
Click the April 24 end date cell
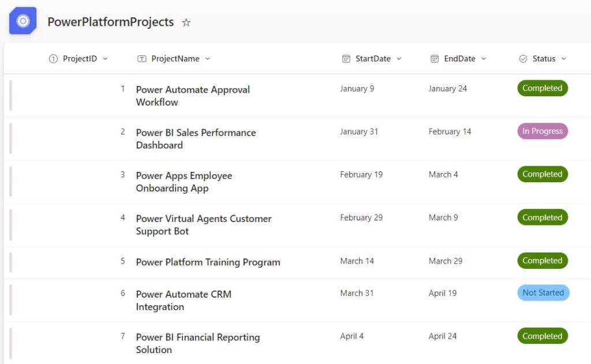tap(443, 336)
